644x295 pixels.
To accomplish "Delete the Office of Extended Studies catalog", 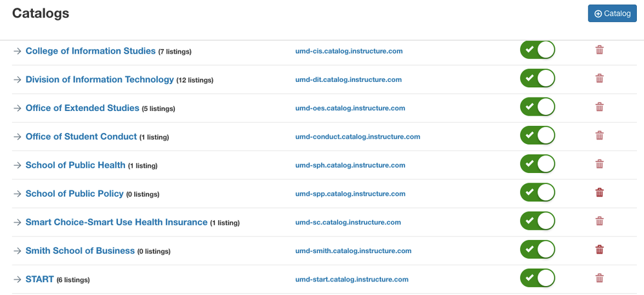I will click(x=599, y=107).
